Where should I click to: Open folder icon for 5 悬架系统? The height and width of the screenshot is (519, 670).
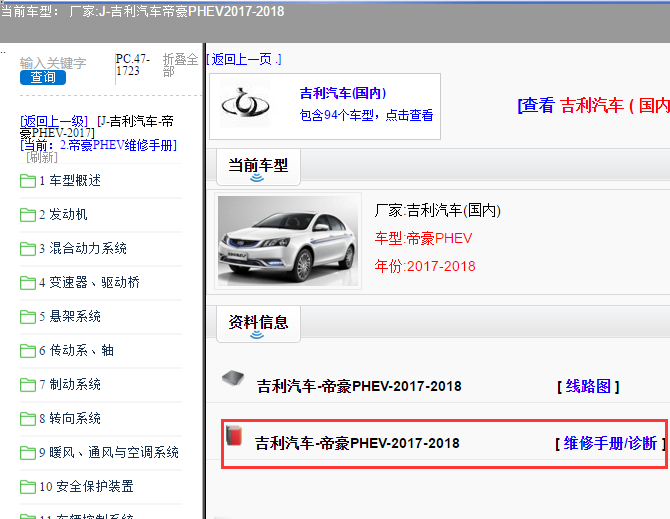[28, 317]
